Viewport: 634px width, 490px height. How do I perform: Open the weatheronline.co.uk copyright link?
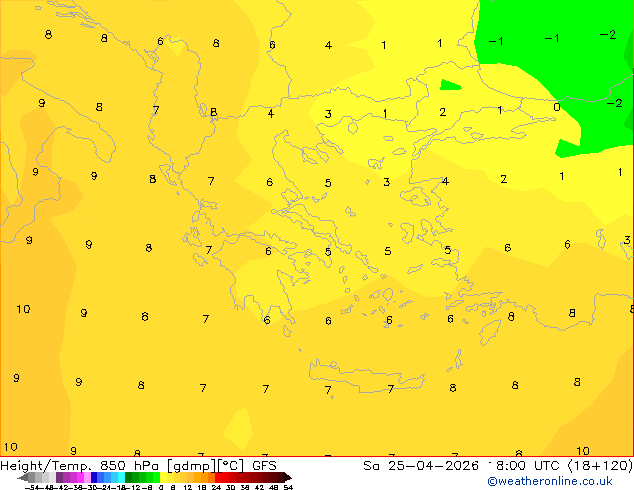[x=550, y=481]
